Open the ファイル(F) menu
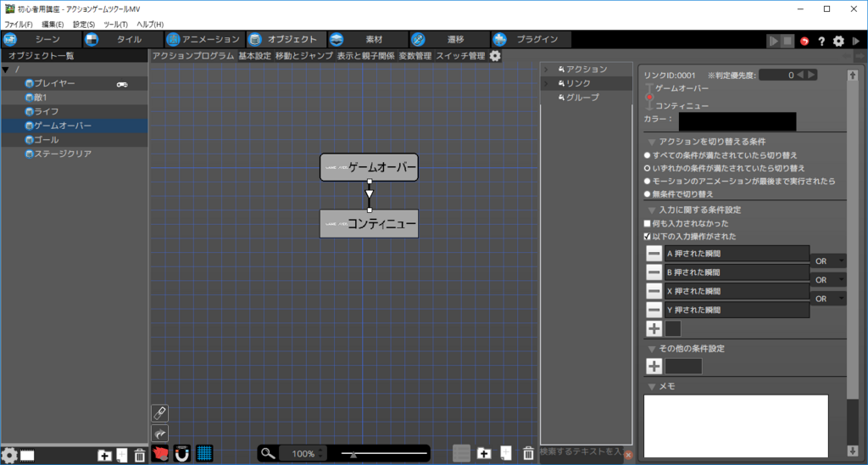 [x=19, y=25]
